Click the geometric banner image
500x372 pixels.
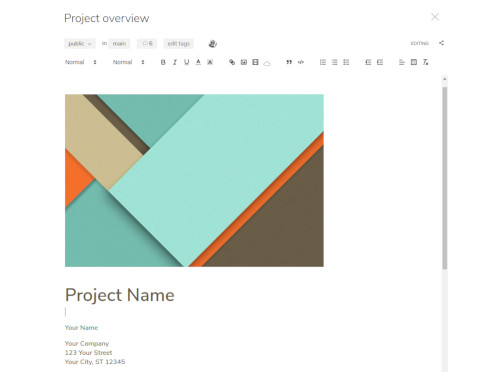pos(194,180)
